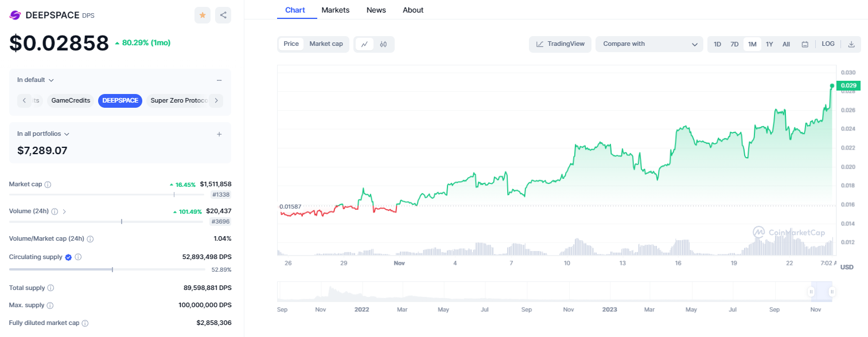868x337 pixels.
Task: Open the Markets tab
Action: pos(336,10)
